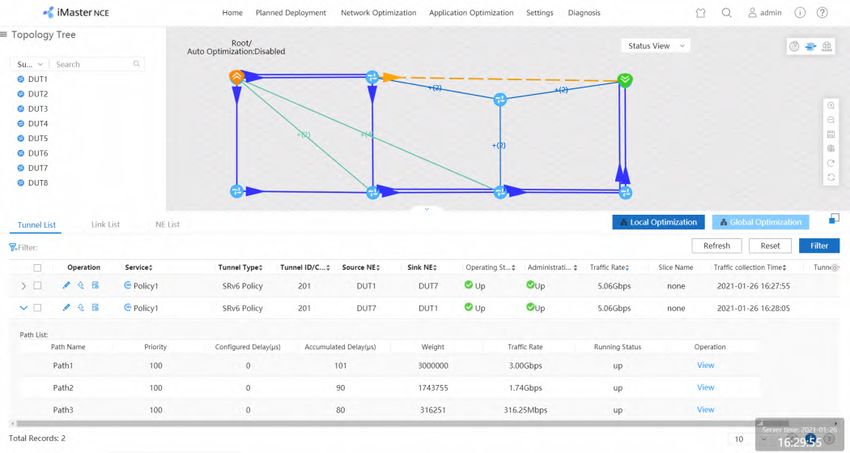Open the Status View dropdown
Screen dimensions: 850x453
(x=656, y=46)
